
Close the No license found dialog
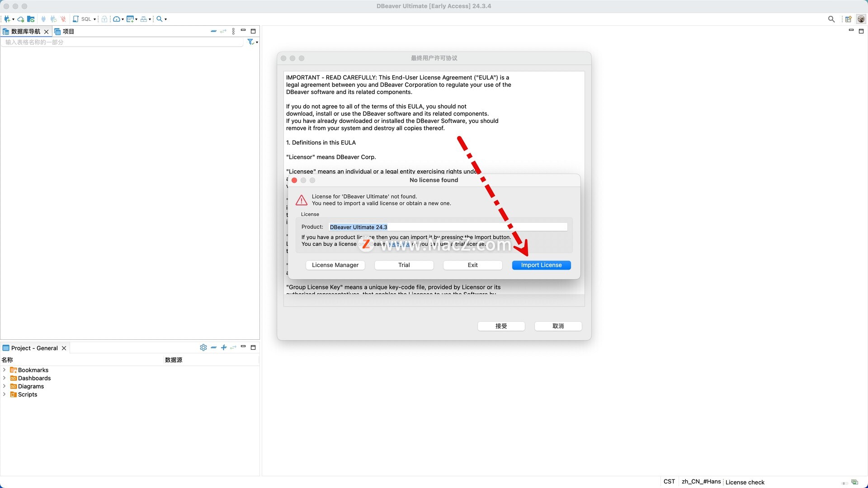point(294,180)
